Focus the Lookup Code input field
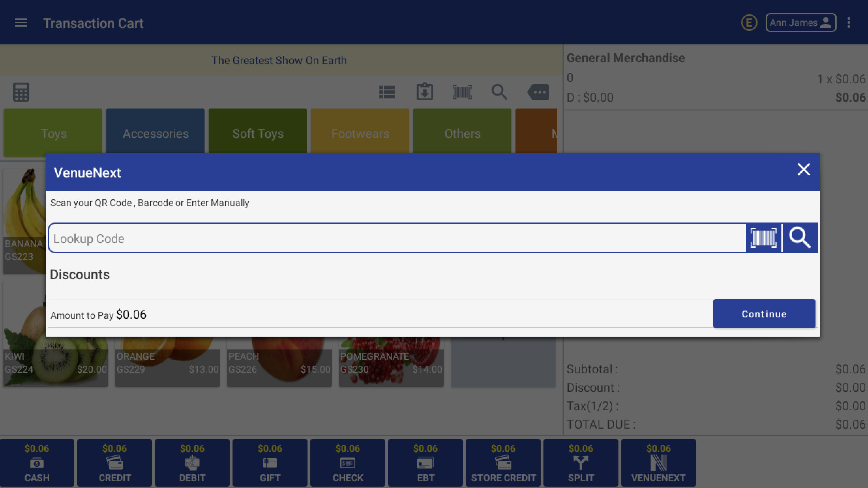 [x=397, y=238]
